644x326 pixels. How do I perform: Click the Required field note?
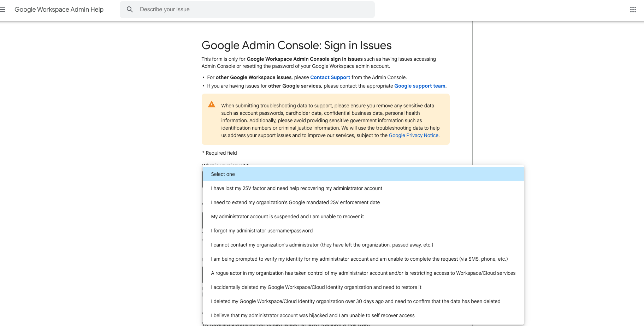click(x=219, y=153)
